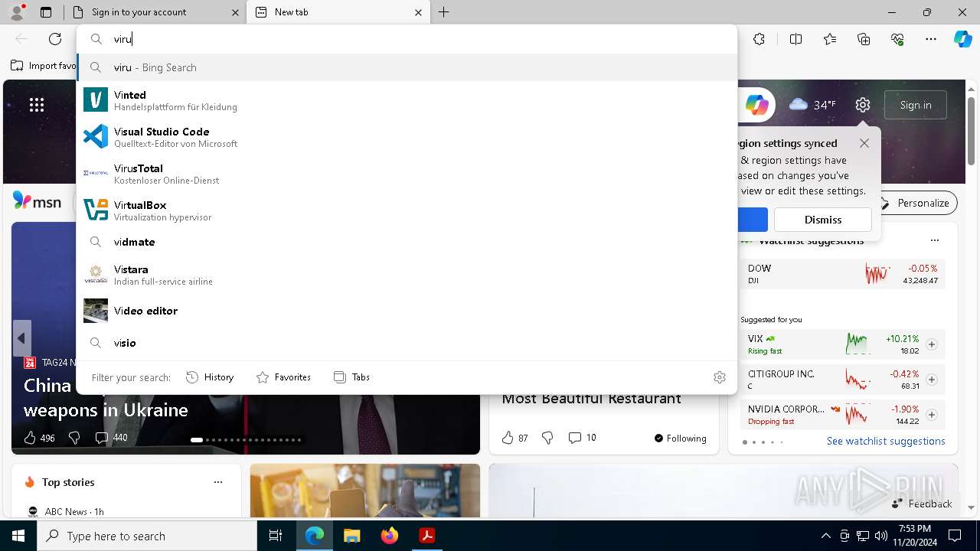The width and height of the screenshot is (980, 551).
Task: Select the Vistara airline suggestion
Action: click(x=407, y=275)
